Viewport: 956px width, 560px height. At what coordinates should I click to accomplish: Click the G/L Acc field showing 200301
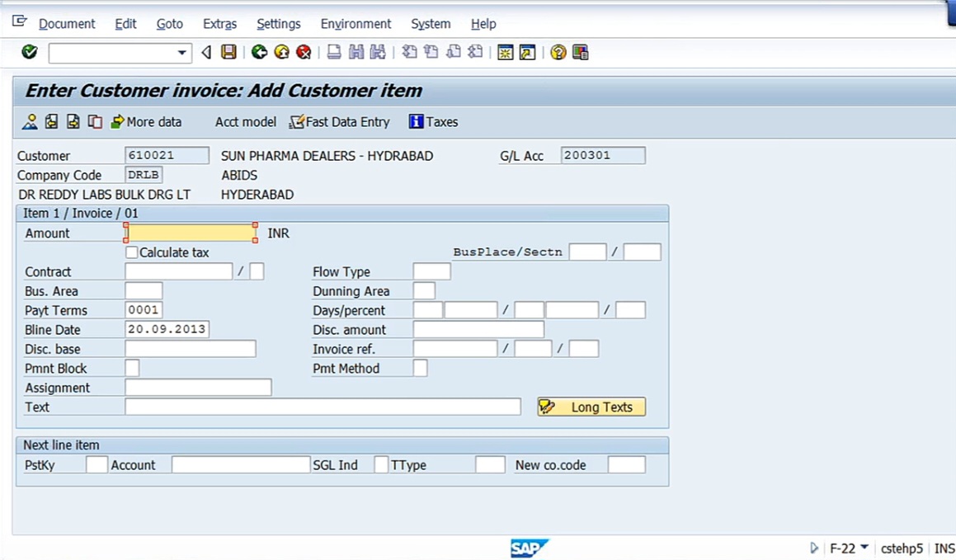point(603,155)
